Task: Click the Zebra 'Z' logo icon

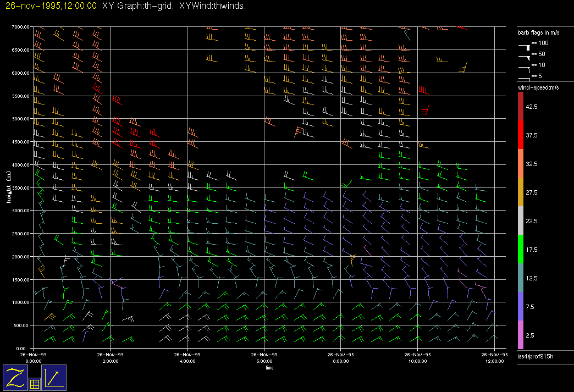Action: 15,377
